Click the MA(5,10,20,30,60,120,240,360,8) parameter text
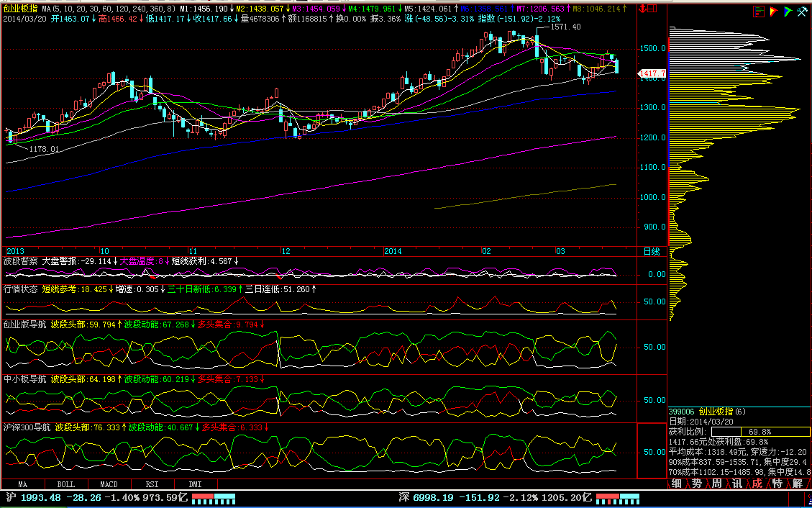The height and width of the screenshot is (508, 812). 109,9
